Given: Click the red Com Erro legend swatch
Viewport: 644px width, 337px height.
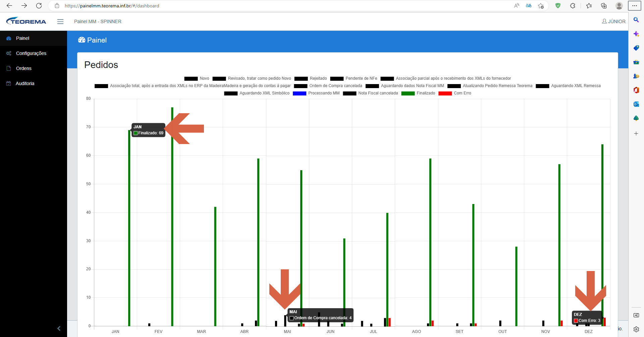Looking at the screenshot, I should tap(445, 93).
